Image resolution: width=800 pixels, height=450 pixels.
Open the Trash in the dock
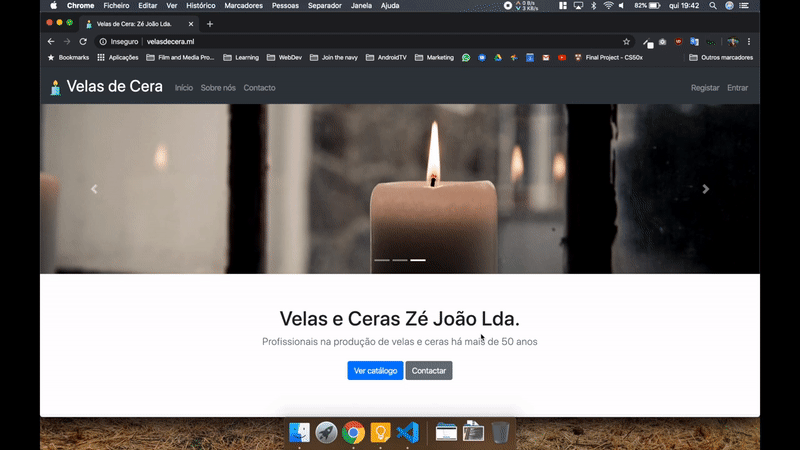[x=501, y=433]
